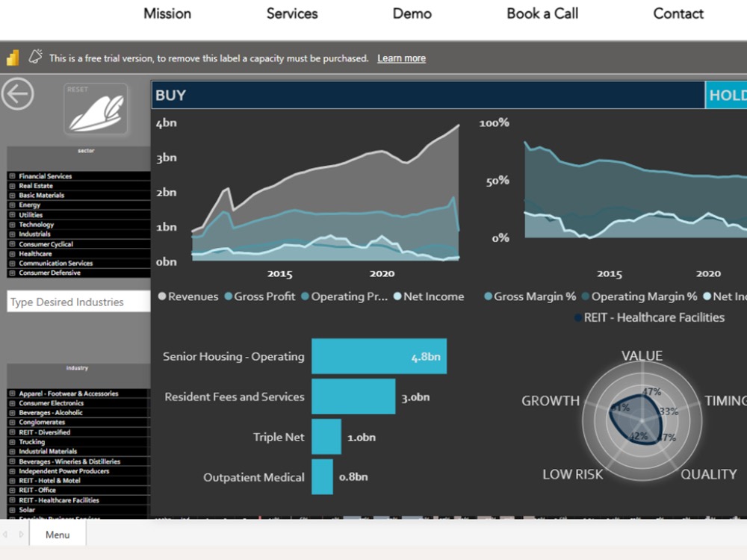This screenshot has height=560, width=747.
Task: Expand the Industrials sector
Action: [13, 234]
